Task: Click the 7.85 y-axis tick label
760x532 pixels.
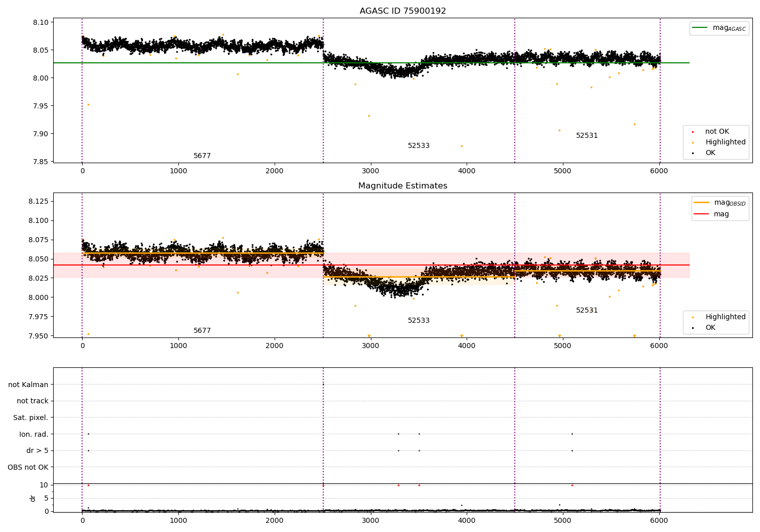Action: (41, 162)
